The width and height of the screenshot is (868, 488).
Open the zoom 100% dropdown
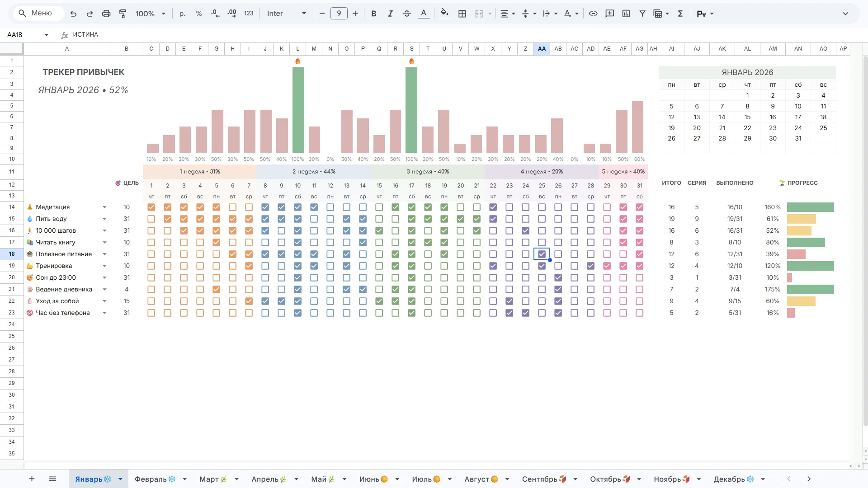(151, 14)
